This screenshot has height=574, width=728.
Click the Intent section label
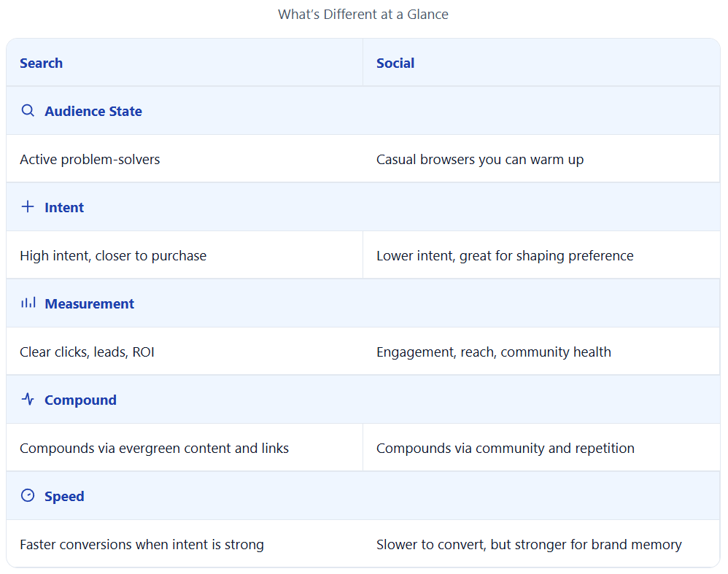tap(64, 208)
